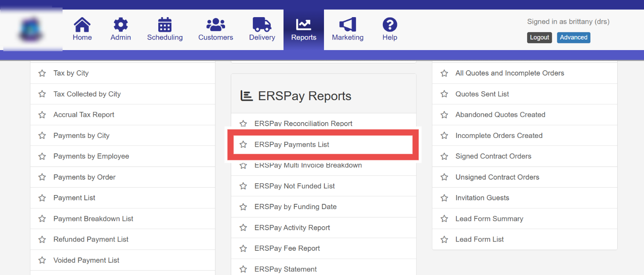
Task: Open Refunded Payment List report
Action: [x=91, y=239]
